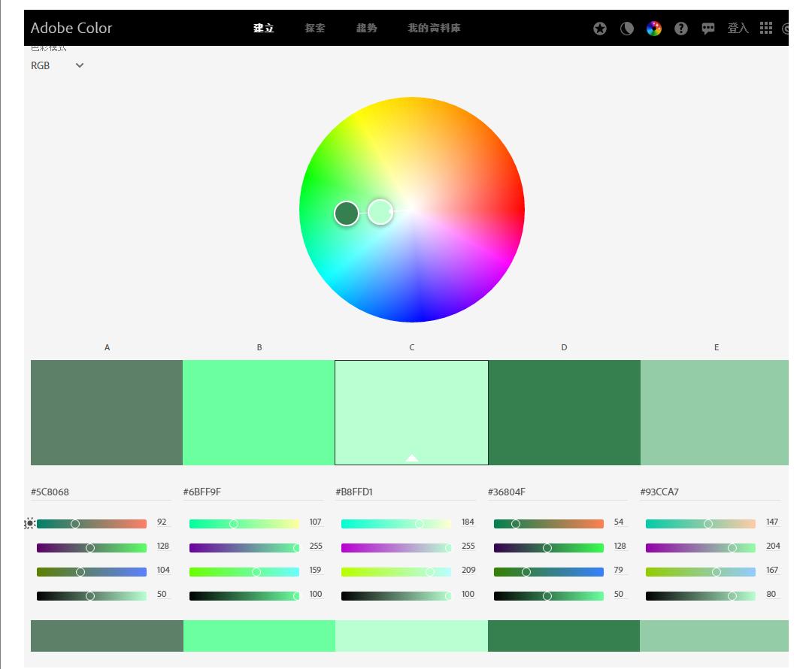Click the Adobe Color logo
812x669 pixels.
pyautogui.click(x=71, y=29)
